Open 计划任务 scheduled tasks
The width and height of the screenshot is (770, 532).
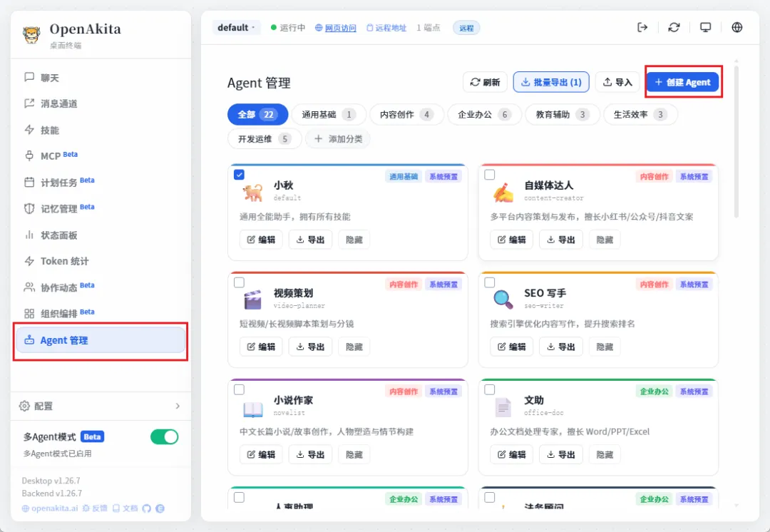[x=101, y=183]
